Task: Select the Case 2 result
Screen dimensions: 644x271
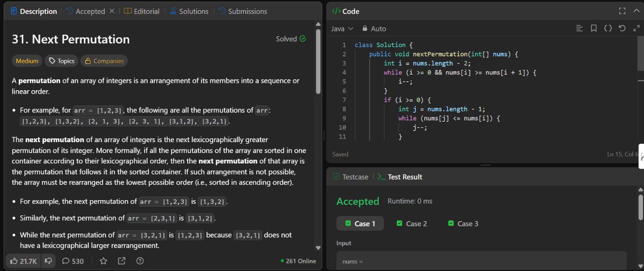Action: click(412, 223)
